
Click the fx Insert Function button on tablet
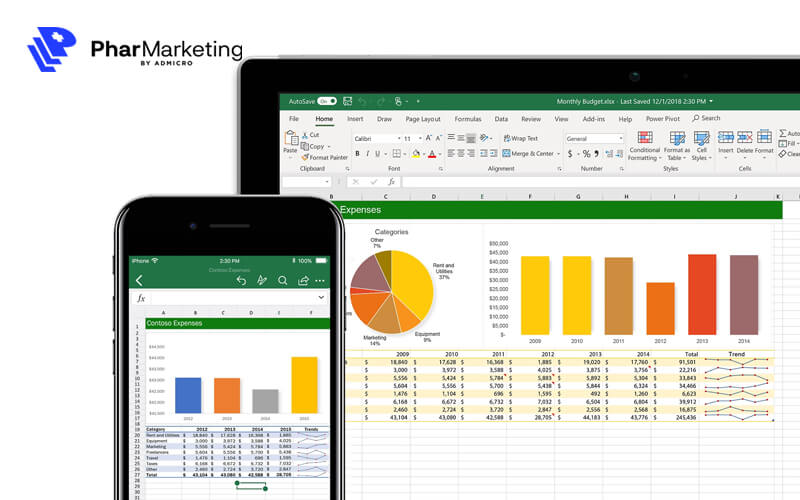pos(391,182)
